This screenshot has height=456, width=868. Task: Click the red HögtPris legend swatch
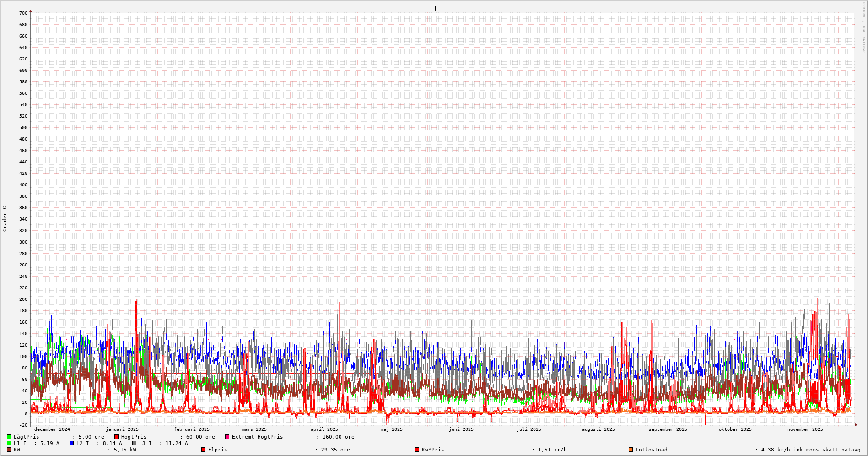[x=116, y=437]
